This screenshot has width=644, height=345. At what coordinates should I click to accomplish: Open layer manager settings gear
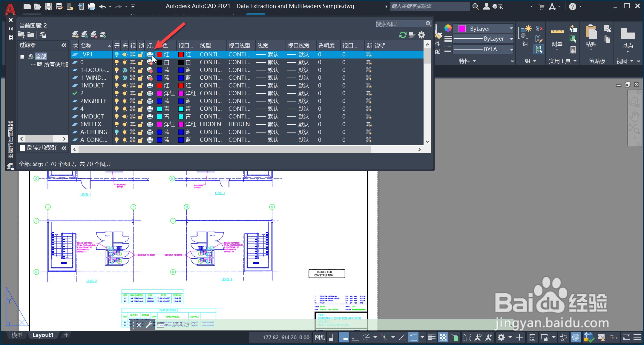[x=421, y=35]
